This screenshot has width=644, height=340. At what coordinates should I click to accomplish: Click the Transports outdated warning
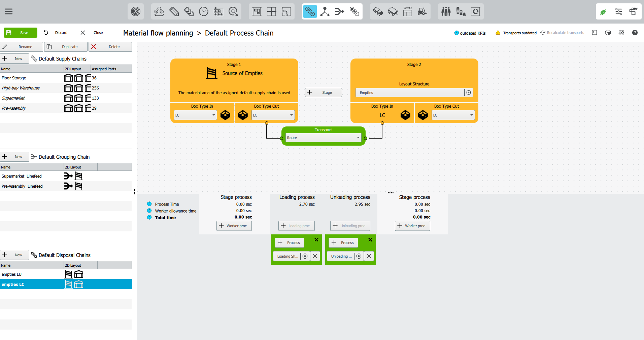[x=516, y=33]
